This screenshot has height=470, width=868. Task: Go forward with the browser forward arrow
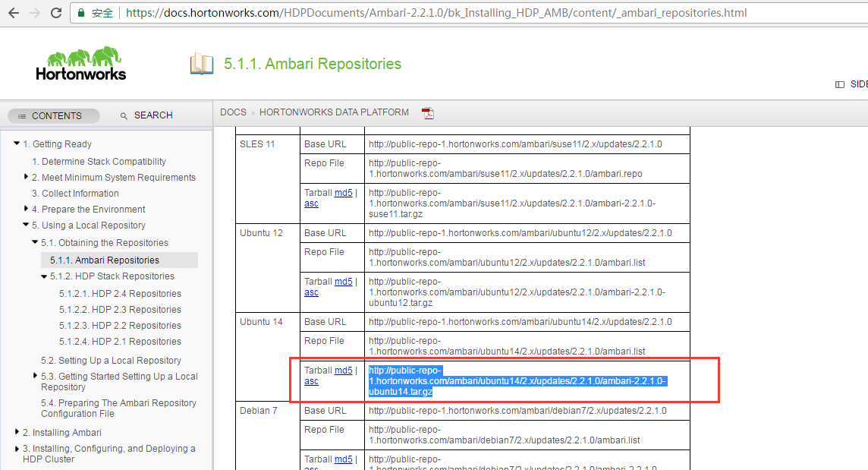[35, 13]
